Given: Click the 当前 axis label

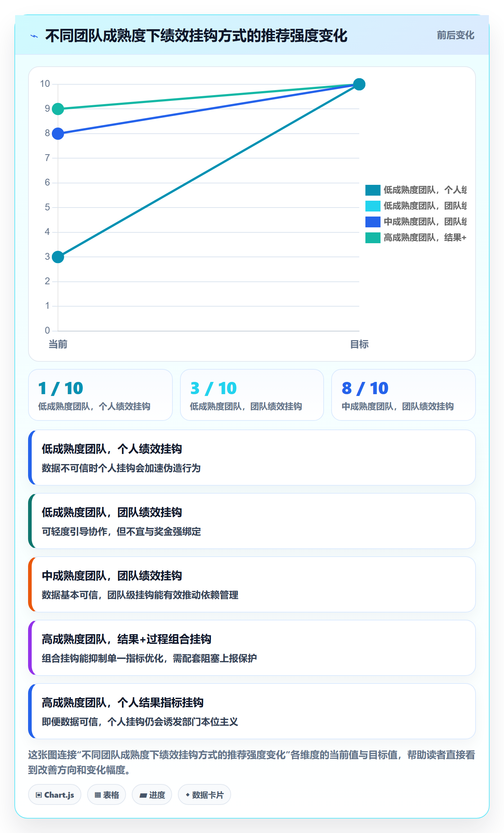Looking at the screenshot, I should (58, 344).
